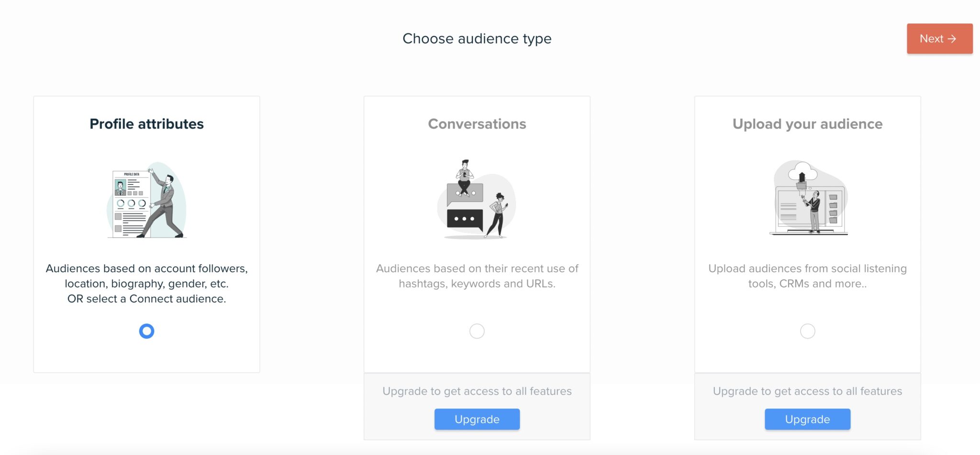
Task: Click Upgrade under Upload your audience card
Action: [807, 419]
